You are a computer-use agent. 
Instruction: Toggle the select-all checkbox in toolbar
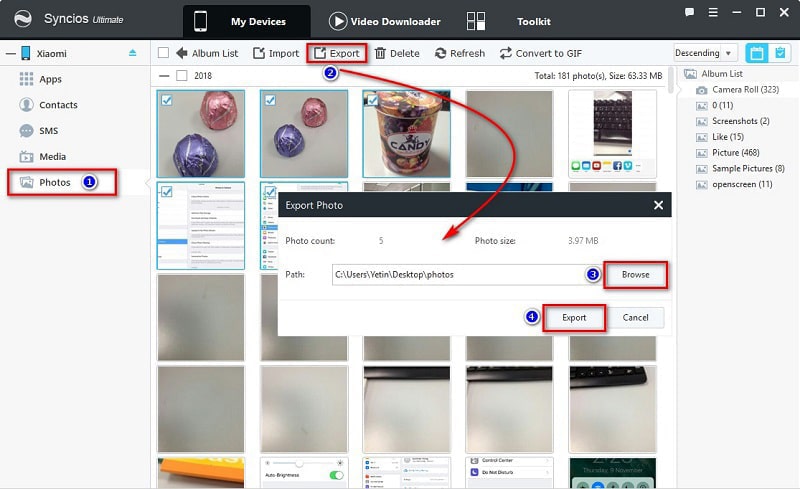coord(163,53)
